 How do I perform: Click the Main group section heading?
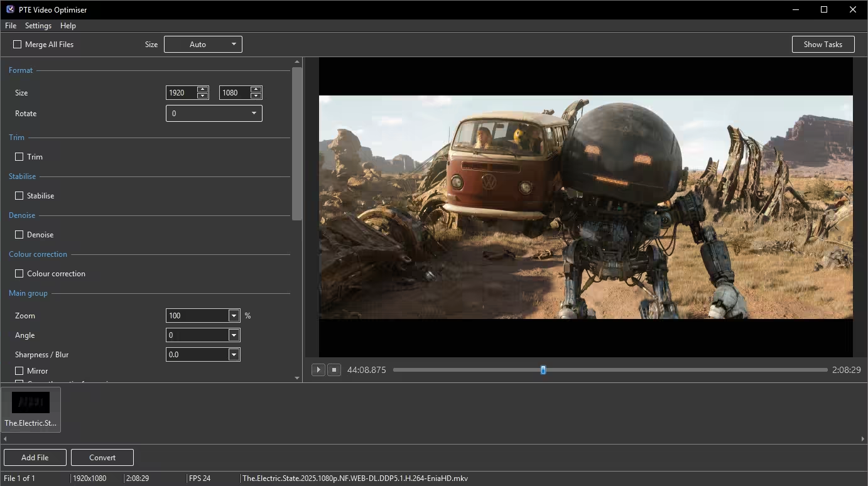click(28, 293)
